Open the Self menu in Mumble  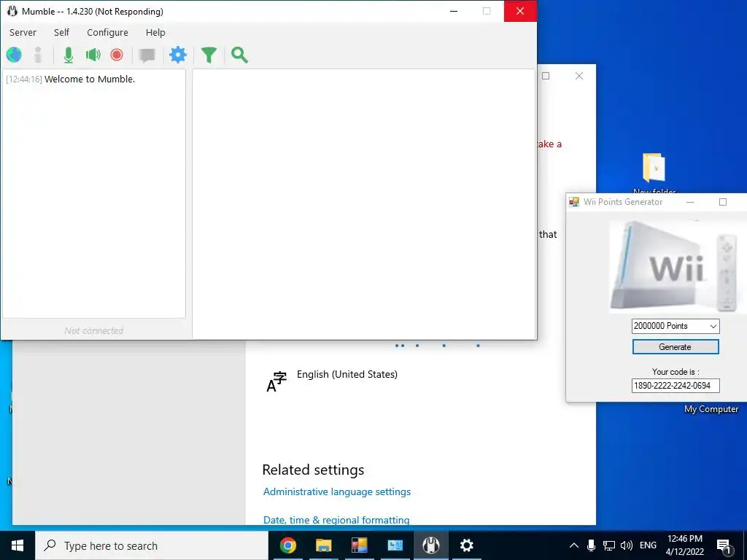pyautogui.click(x=61, y=32)
